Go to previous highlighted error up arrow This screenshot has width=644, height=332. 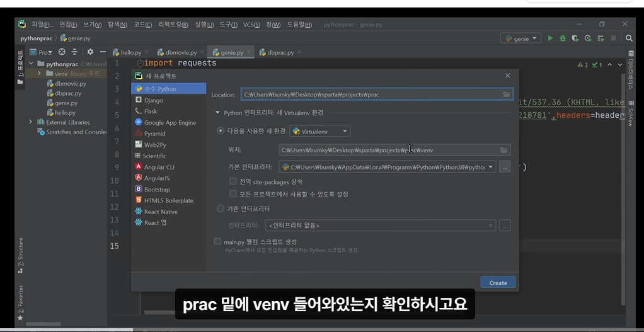609,65
